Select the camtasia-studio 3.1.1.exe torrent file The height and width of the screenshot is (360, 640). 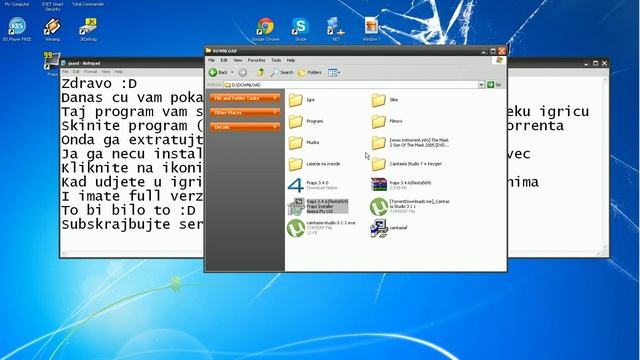(321, 228)
